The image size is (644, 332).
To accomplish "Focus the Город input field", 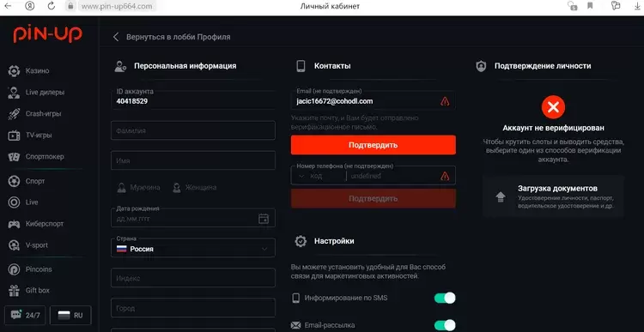I will point(193,308).
